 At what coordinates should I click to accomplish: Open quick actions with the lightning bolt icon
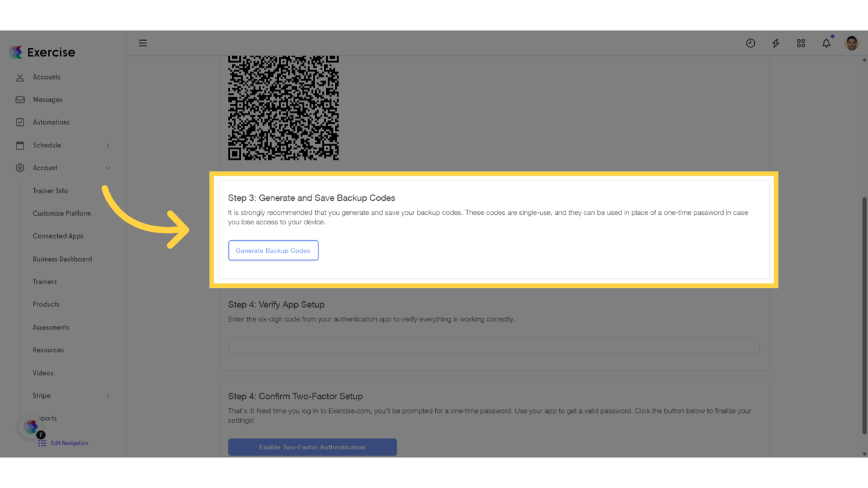point(775,43)
